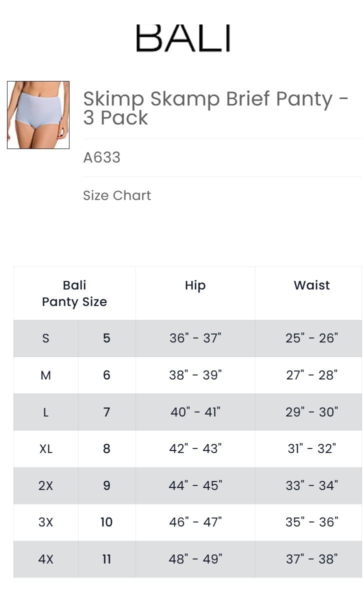Viewport: 364px width, 593px height.
Task: Select size S in the table
Action: 45,338
